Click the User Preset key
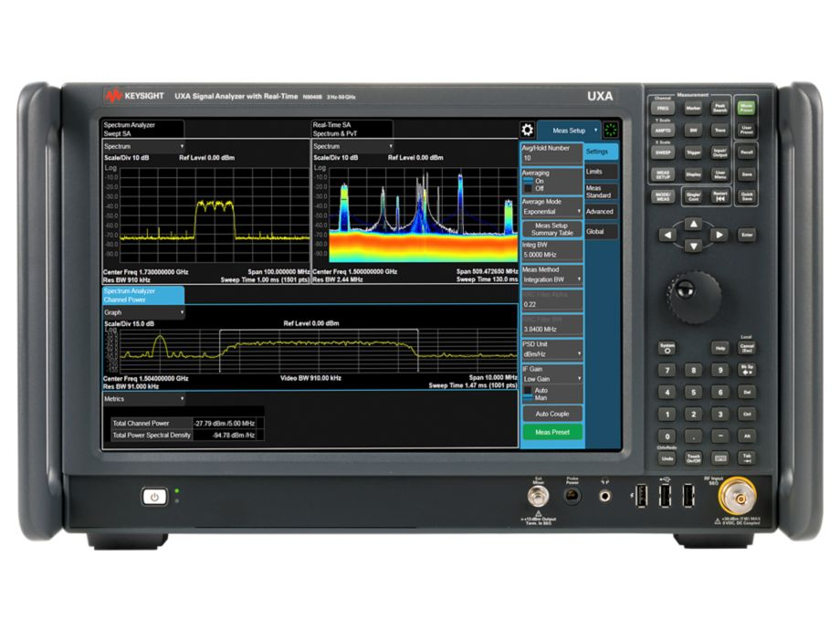The width and height of the screenshot is (840, 630). (x=746, y=130)
